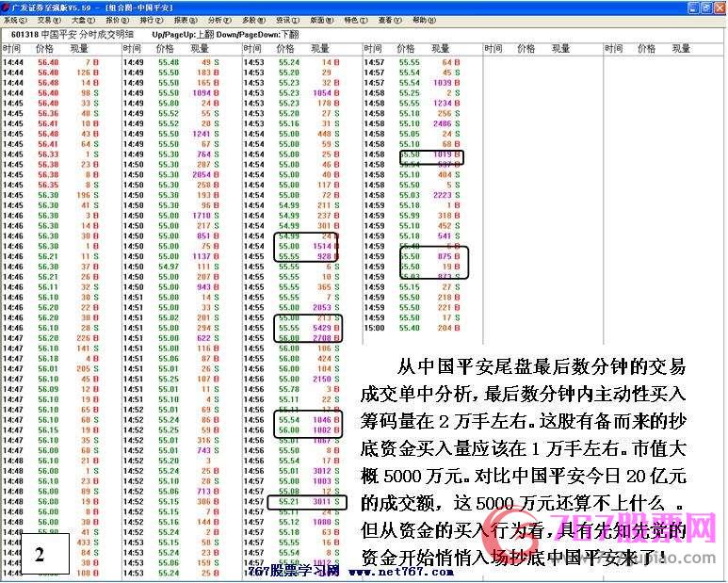
Task: Select the 2486 S volume at 14:58
Action: pos(446,124)
